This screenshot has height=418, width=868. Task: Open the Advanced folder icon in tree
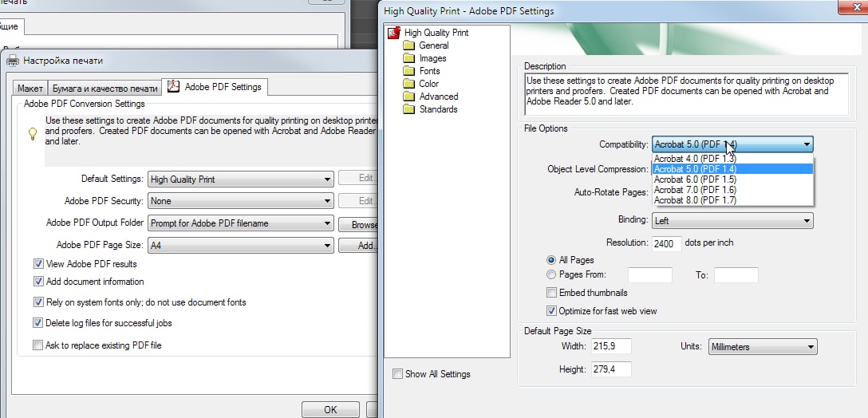pos(409,97)
